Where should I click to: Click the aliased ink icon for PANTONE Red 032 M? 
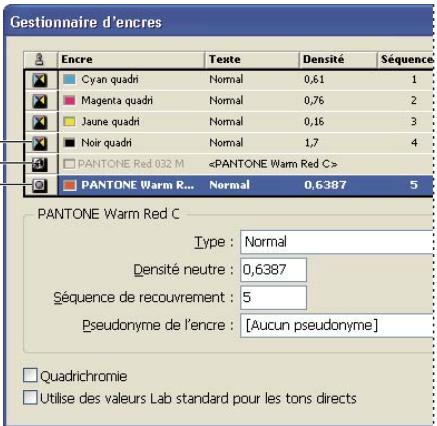(40, 164)
